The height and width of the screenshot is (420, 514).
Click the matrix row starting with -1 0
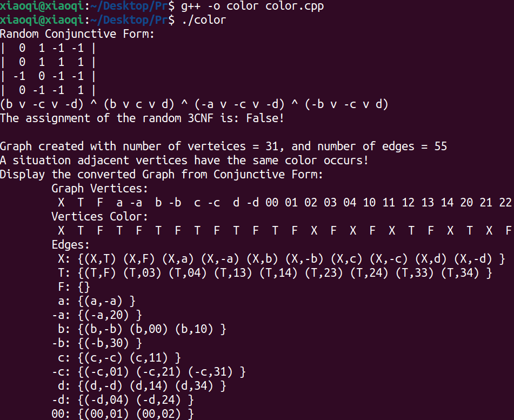(48, 76)
